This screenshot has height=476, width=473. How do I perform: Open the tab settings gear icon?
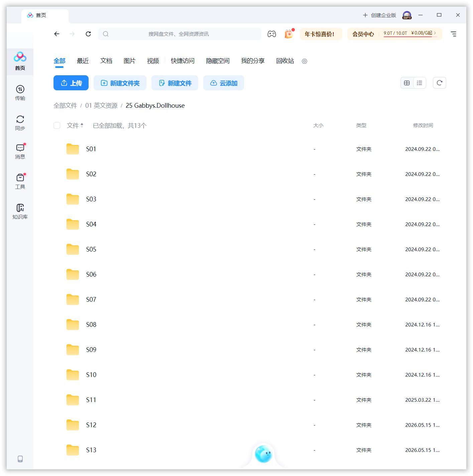click(x=305, y=61)
